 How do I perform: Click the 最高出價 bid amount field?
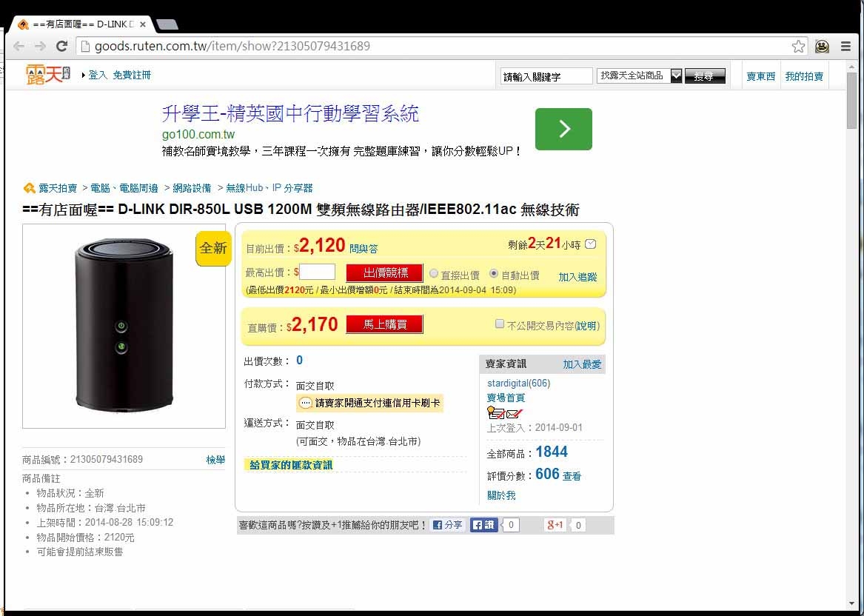coord(317,272)
